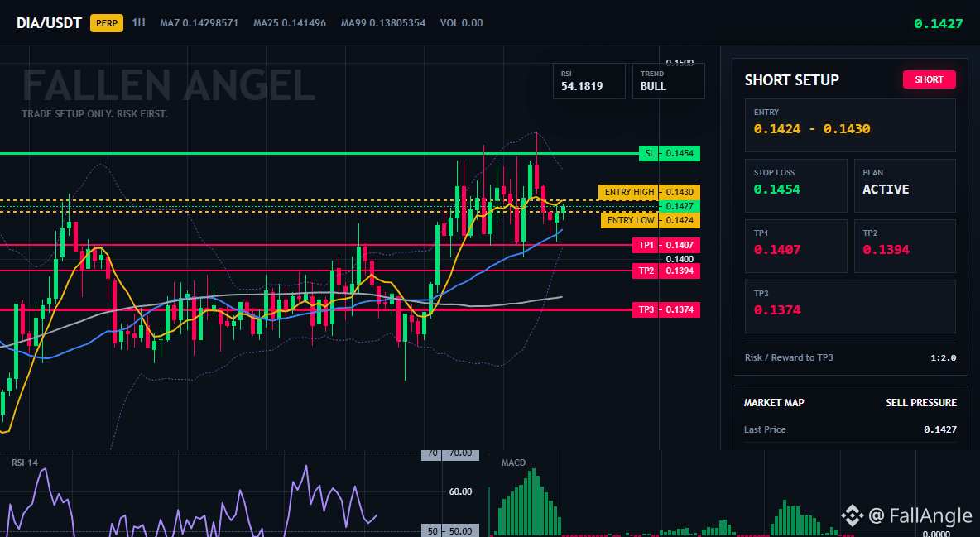Screen dimensions: 980x537
Task: Click the 60.00 RSI axis value
Action: [461, 491]
